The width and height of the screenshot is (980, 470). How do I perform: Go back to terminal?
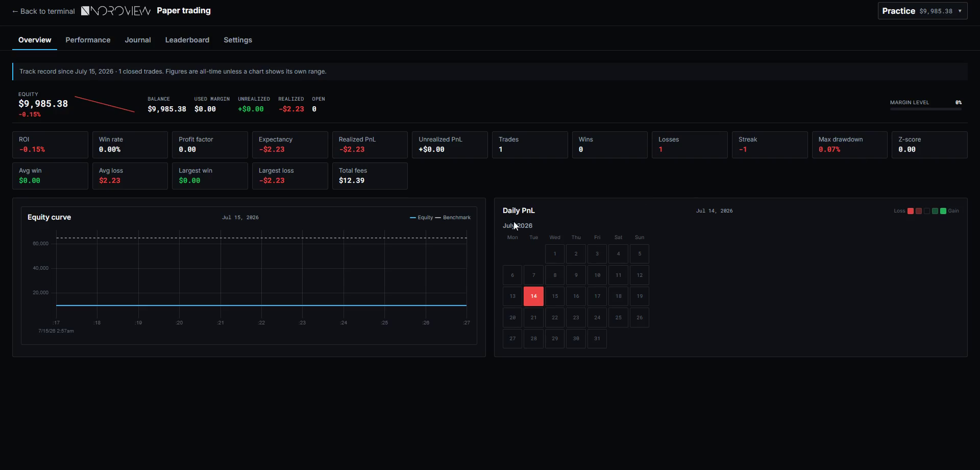43,11
